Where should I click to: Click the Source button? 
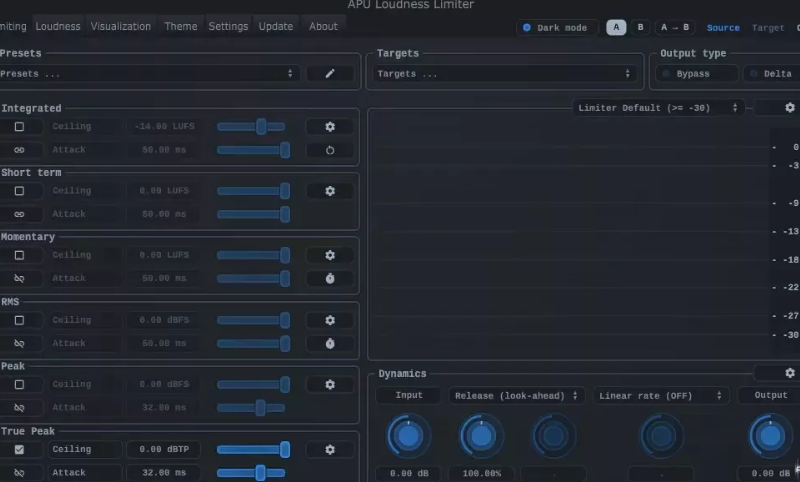coord(723,28)
